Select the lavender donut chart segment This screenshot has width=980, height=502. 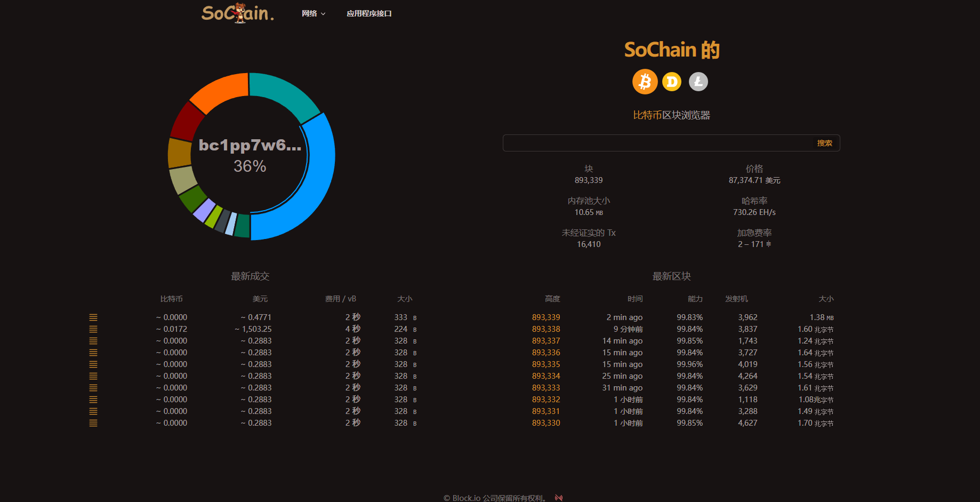pyautogui.click(x=204, y=210)
